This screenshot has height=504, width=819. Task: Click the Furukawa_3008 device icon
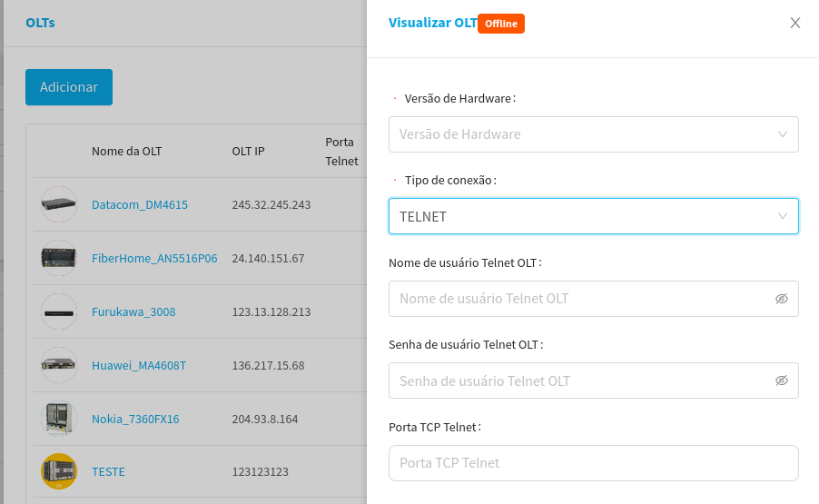[59, 311]
